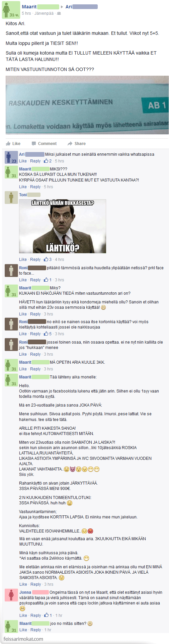This screenshot has height=644, width=169.
Task: Click the Järvenpää location link
Action: pos(44,13)
